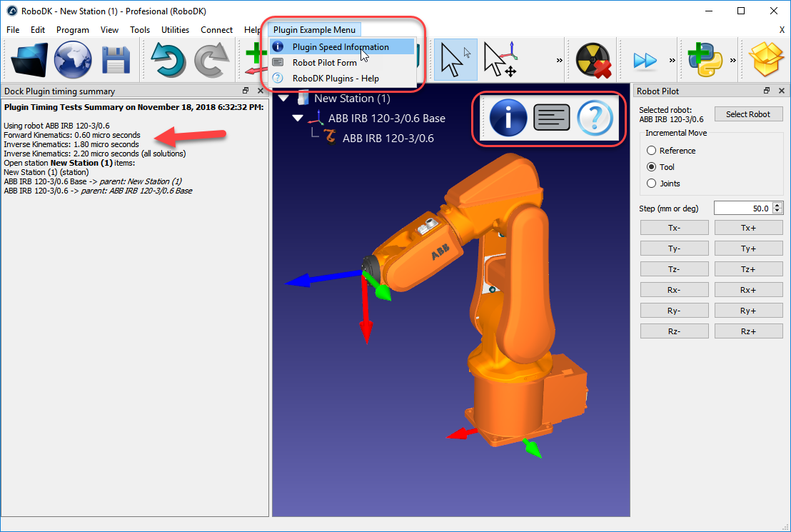Viewport: 791px width, 532px height.
Task: Close the Robot Pilot panel
Action: [x=782, y=91]
